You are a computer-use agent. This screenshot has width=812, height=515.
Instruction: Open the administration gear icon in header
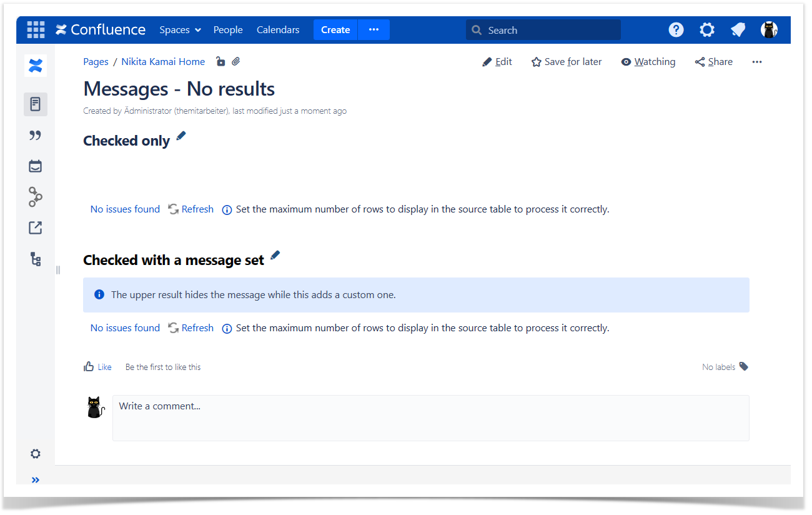[x=707, y=30]
